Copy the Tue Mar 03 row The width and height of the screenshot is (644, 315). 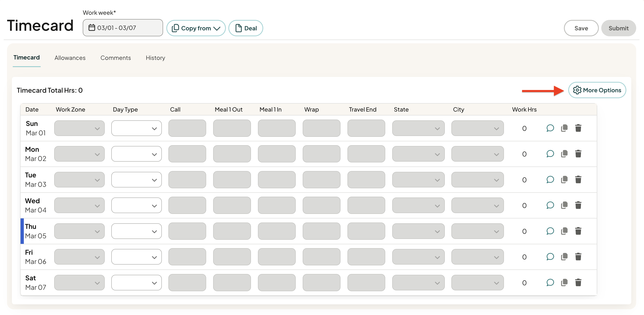564,179
